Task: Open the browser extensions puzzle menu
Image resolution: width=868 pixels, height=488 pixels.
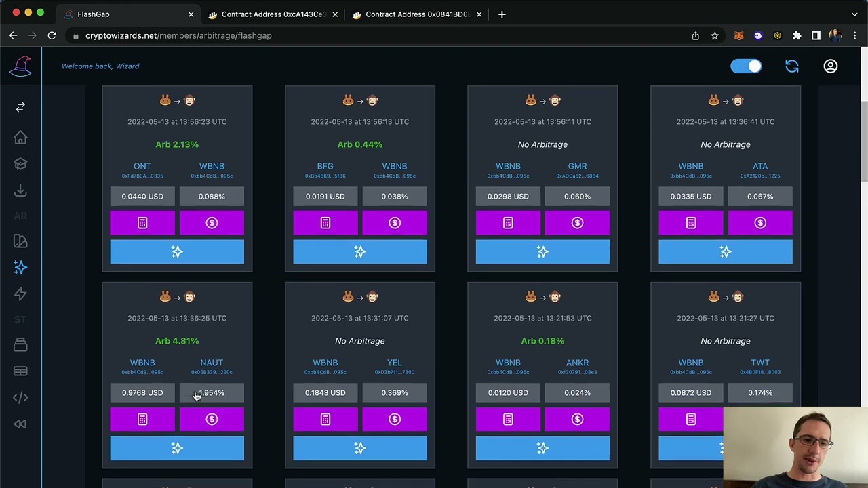Action: 797,35
